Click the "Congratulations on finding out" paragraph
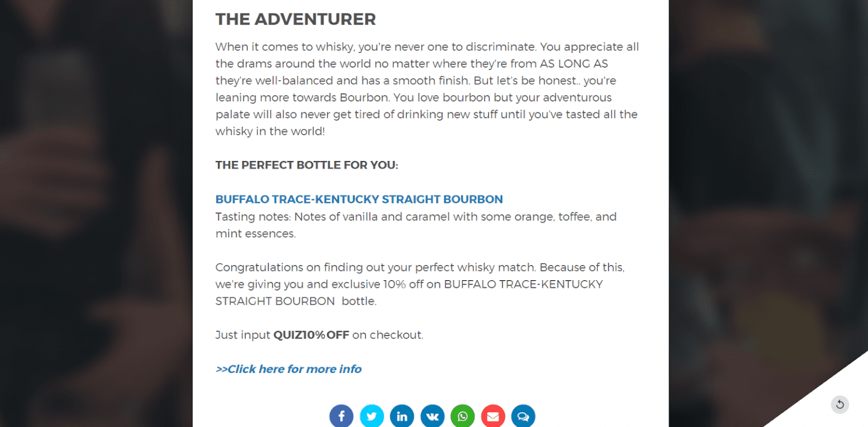868x427 pixels. pyautogui.click(x=419, y=267)
